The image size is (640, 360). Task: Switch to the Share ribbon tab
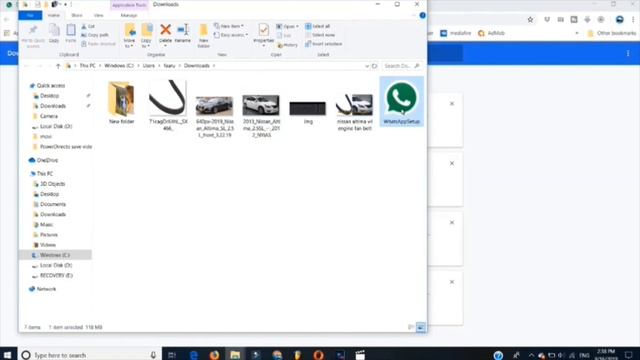point(77,16)
